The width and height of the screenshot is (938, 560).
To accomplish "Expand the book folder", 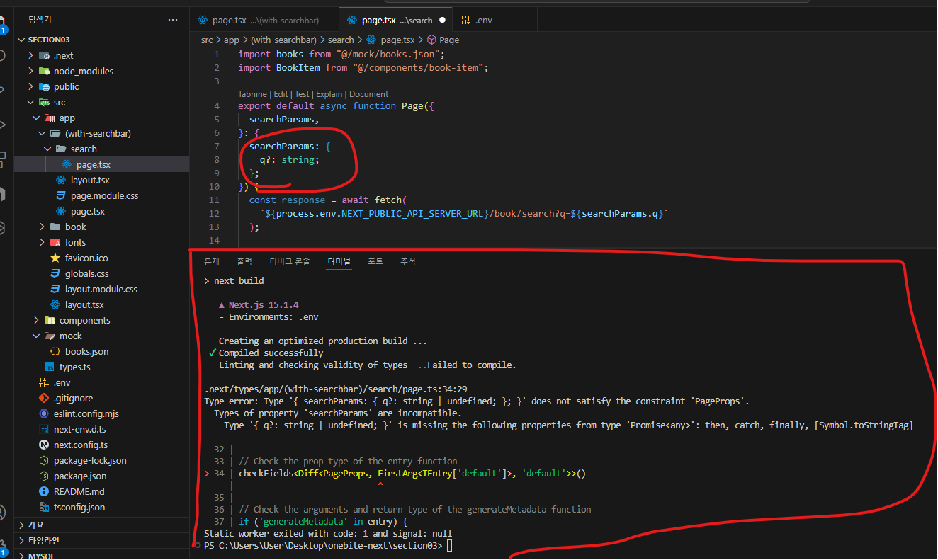I will click(42, 227).
